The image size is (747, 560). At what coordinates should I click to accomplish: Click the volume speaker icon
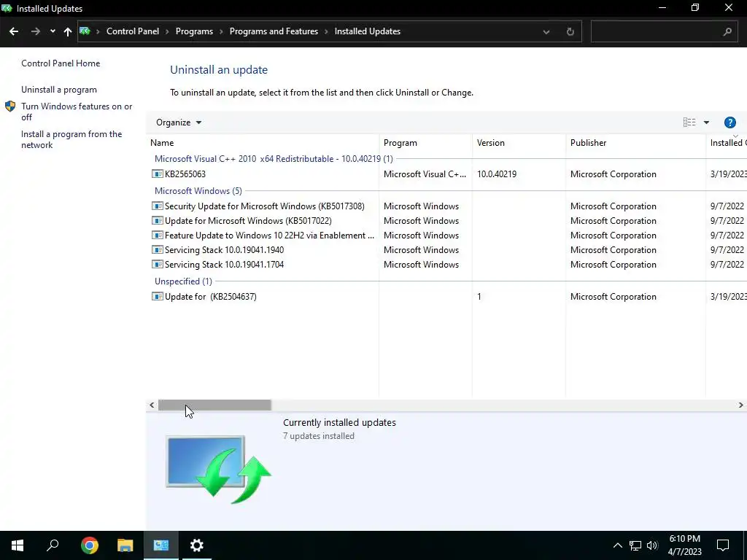pyautogui.click(x=652, y=545)
